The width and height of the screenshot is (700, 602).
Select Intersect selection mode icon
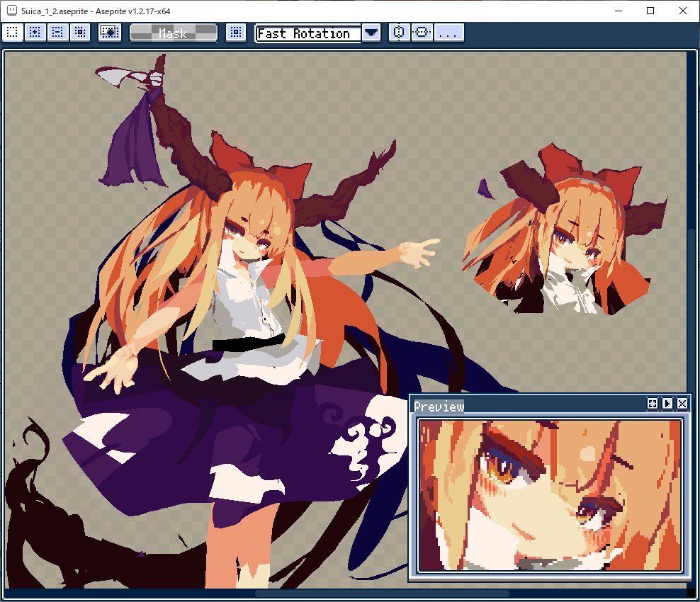click(80, 33)
